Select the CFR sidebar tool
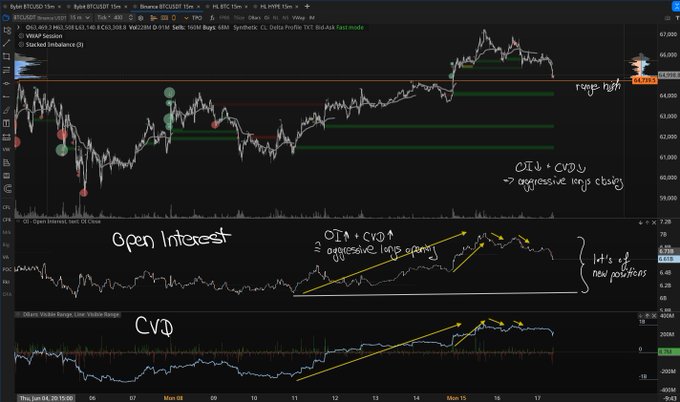This screenshot has width=680, height=402. pos(7,220)
